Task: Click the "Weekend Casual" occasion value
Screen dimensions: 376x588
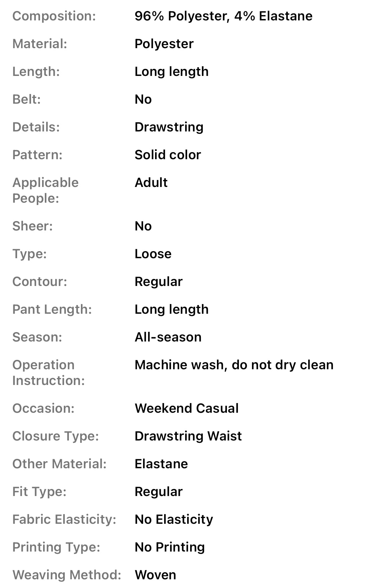Action: (x=186, y=408)
